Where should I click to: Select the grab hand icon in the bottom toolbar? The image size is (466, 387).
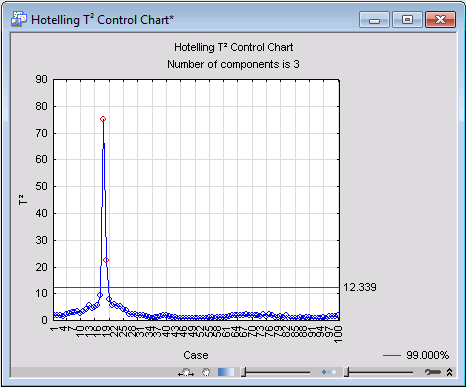point(206,372)
